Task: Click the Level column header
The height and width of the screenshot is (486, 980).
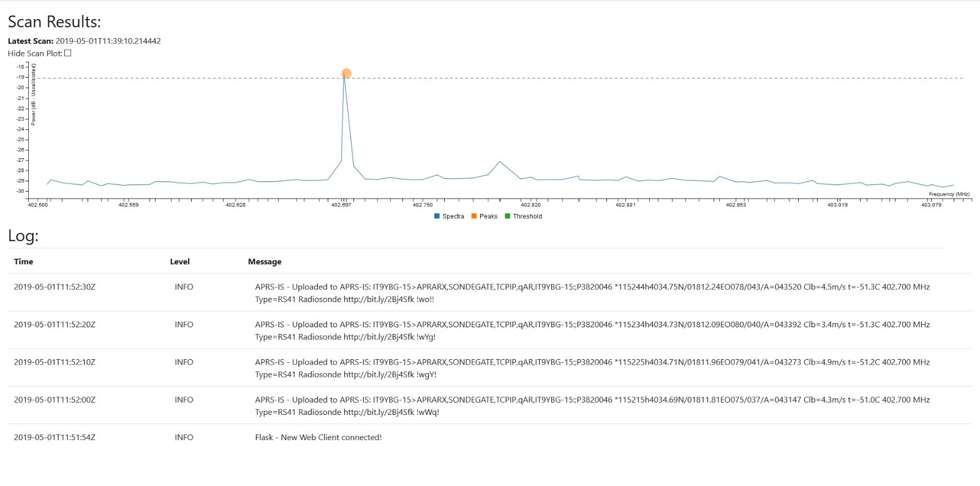Action: [179, 262]
